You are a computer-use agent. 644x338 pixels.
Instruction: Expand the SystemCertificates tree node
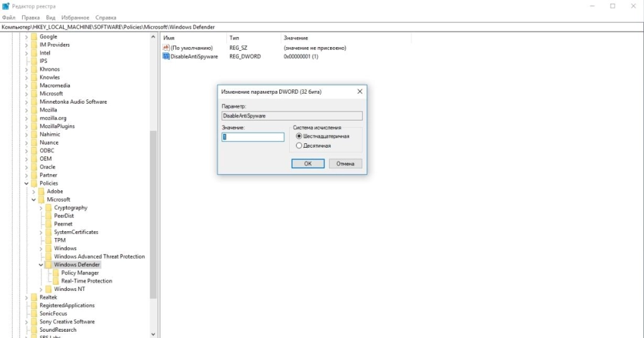(41, 232)
